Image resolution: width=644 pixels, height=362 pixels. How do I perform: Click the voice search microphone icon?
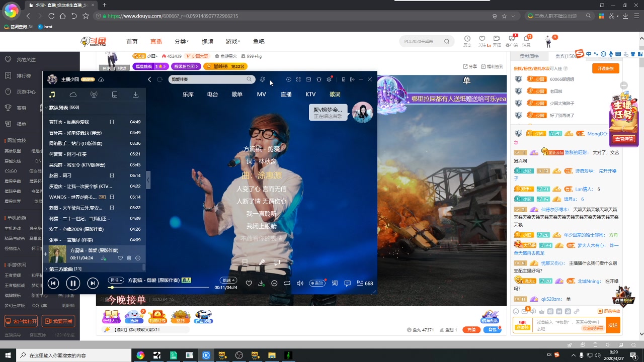[262, 79]
